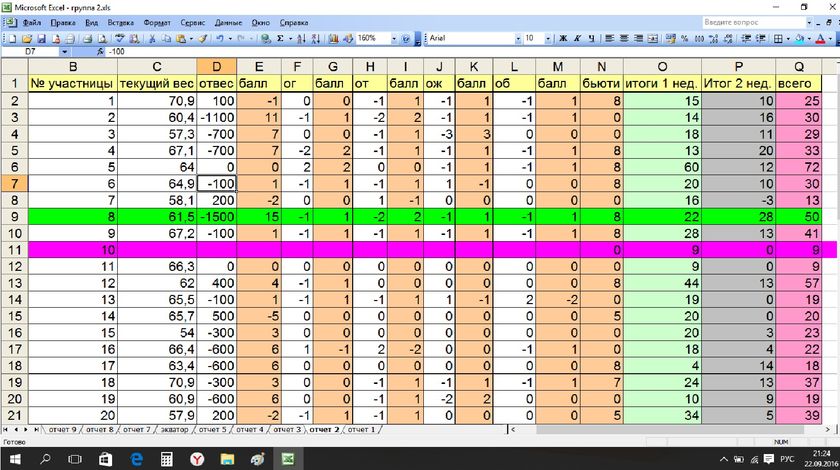Paste from the clipboard icon

tap(181, 39)
